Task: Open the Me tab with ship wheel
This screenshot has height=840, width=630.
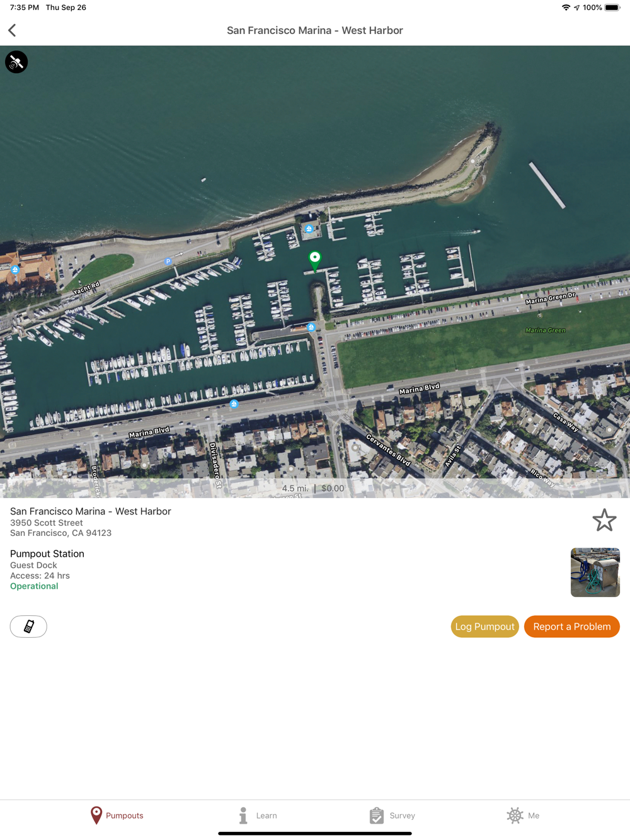Action: pyautogui.click(x=523, y=815)
